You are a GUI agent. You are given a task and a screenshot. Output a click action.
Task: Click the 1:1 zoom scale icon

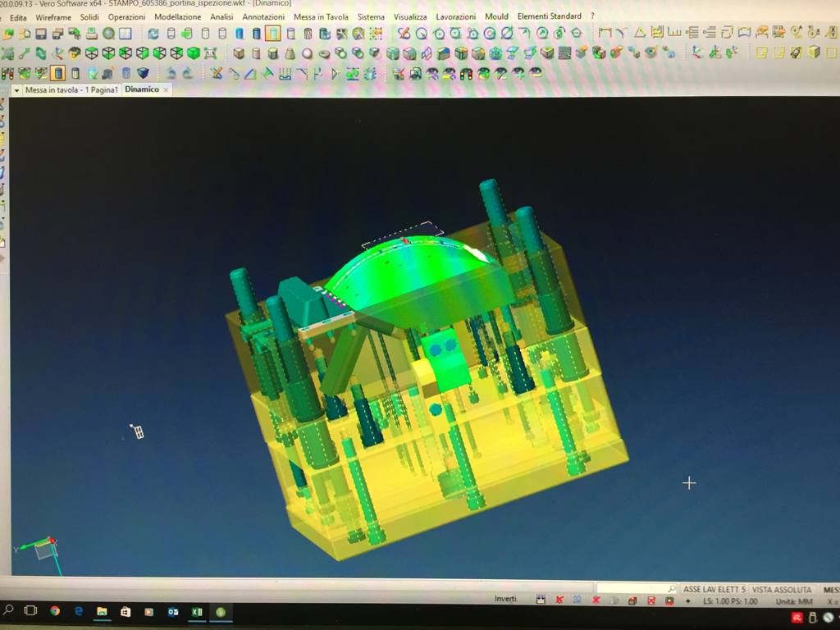[x=210, y=53]
